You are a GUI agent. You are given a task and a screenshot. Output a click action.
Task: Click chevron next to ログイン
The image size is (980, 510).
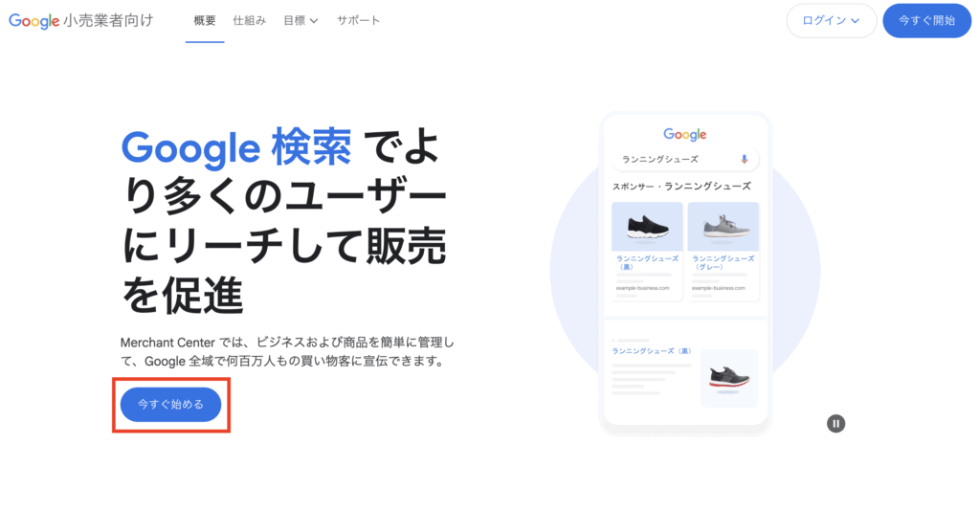(x=856, y=21)
